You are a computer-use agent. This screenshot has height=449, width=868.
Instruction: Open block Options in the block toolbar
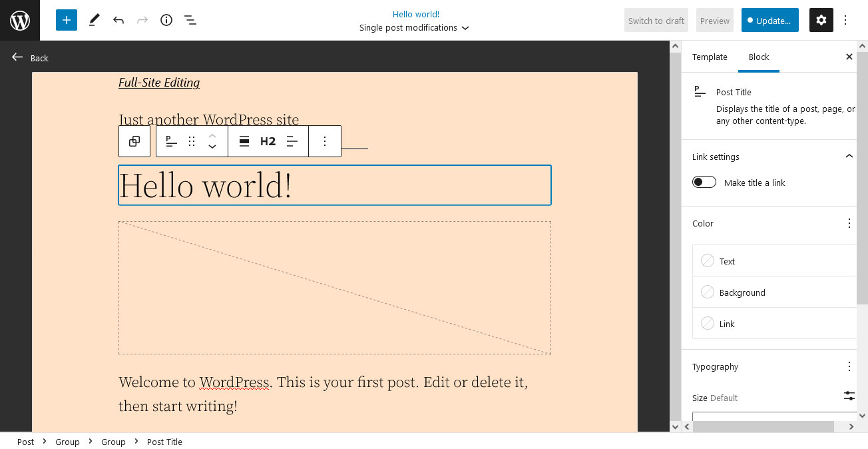[x=325, y=141]
